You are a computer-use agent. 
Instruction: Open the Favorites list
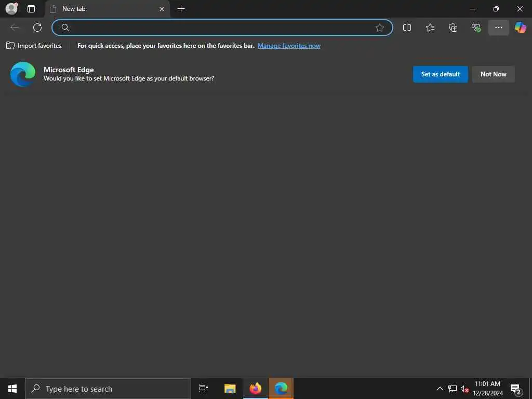click(x=430, y=28)
